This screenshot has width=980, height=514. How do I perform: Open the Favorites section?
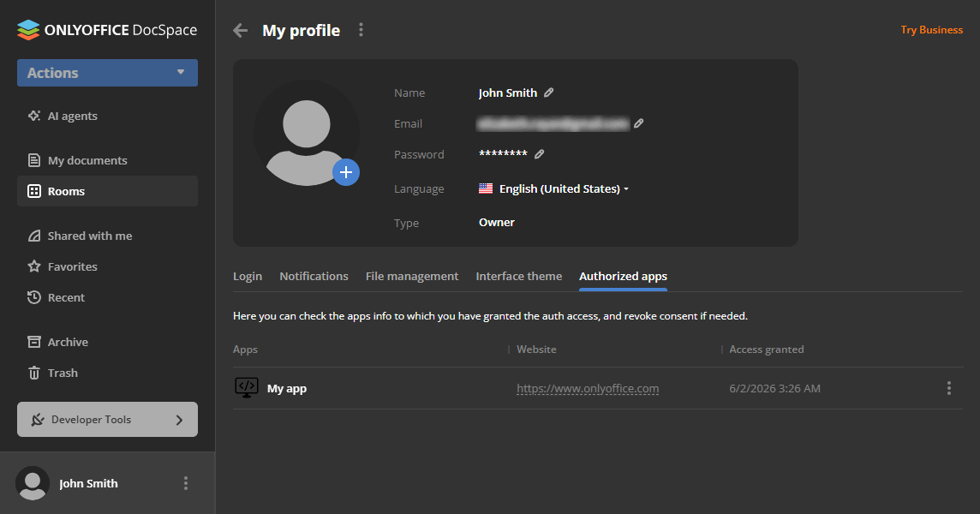(63, 266)
